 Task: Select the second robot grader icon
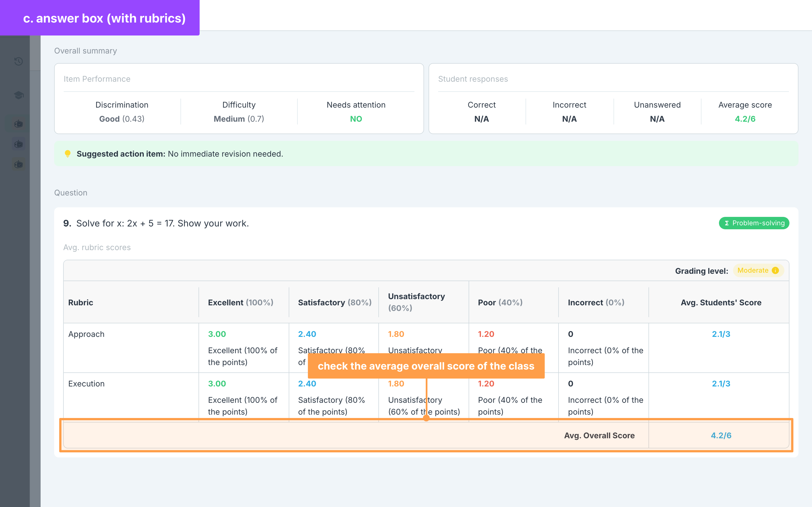tap(18, 144)
